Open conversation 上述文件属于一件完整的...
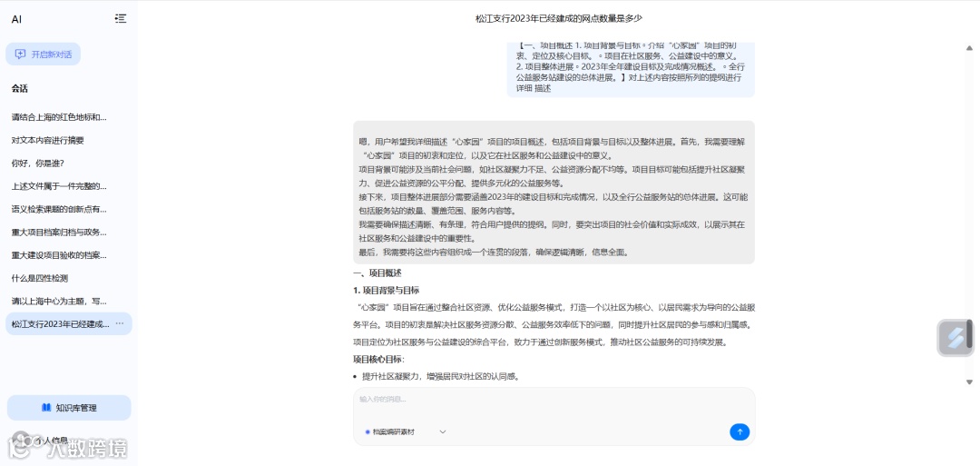This screenshot has height=466, width=980. coord(59,186)
